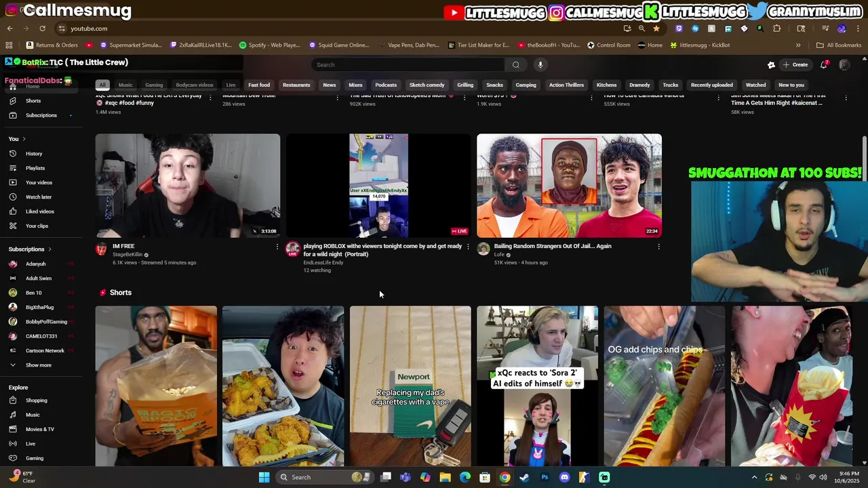Image resolution: width=868 pixels, height=488 pixels.
Task: Open Steam from the taskbar
Action: 524,477
